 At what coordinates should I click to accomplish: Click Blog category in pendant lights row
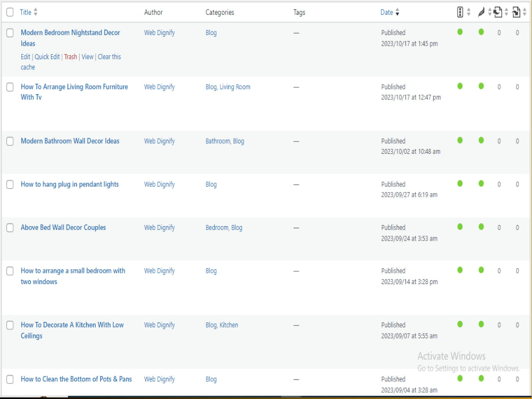(x=211, y=184)
